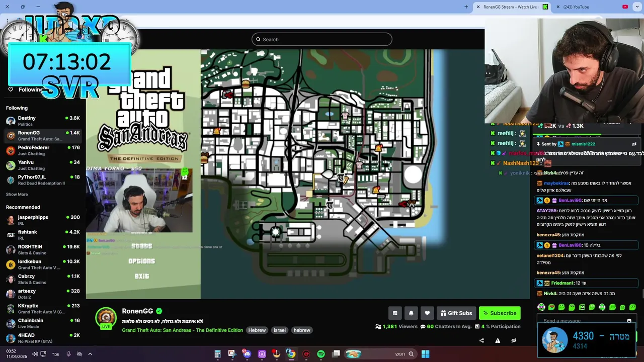The image size is (644, 362).
Task: Open the emoji picker in the message box
Action: pyautogui.click(x=629, y=321)
